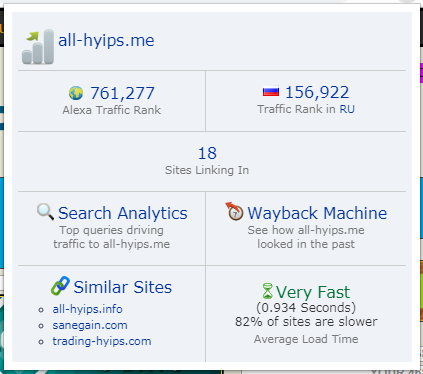Open the Wayback Machine link
This screenshot has height=374, width=423.
pos(317,213)
